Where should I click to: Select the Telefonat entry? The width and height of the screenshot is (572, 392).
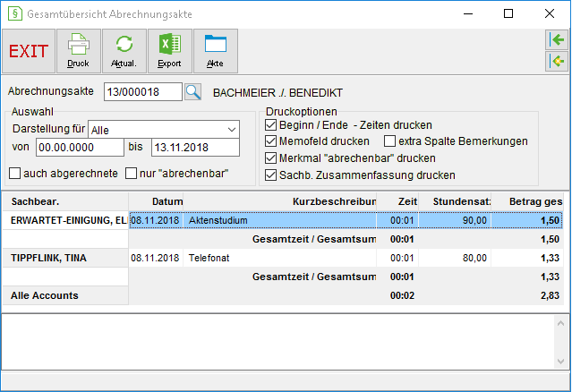click(280, 258)
